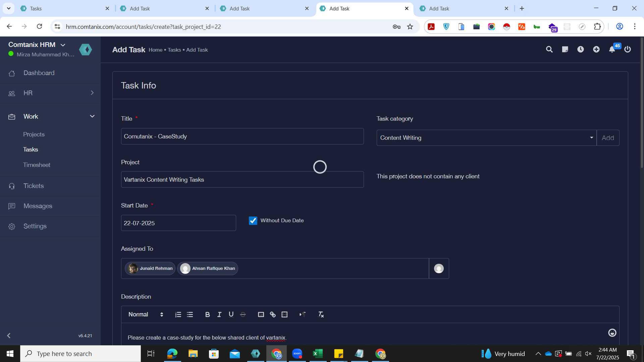Bookmark this page with star icon
The width and height of the screenshot is (644, 362).
tap(410, 26)
